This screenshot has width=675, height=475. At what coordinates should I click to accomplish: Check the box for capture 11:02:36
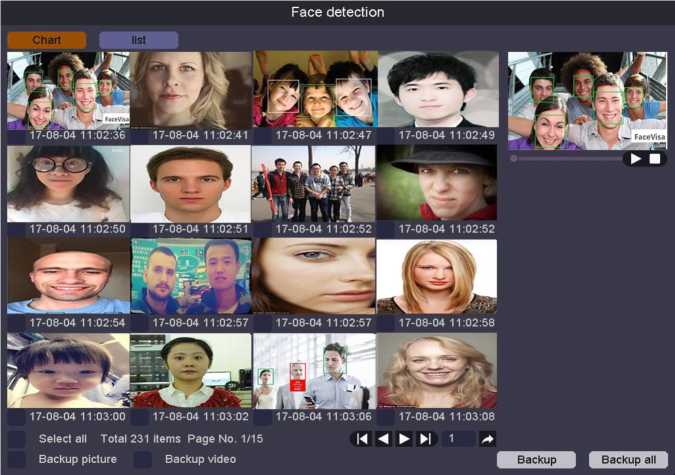pos(16,136)
